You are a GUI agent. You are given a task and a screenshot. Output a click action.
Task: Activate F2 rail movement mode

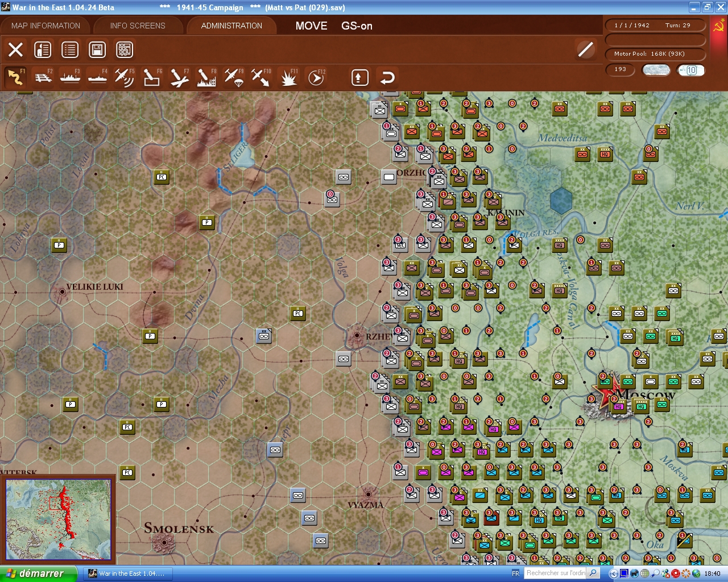[x=43, y=77]
